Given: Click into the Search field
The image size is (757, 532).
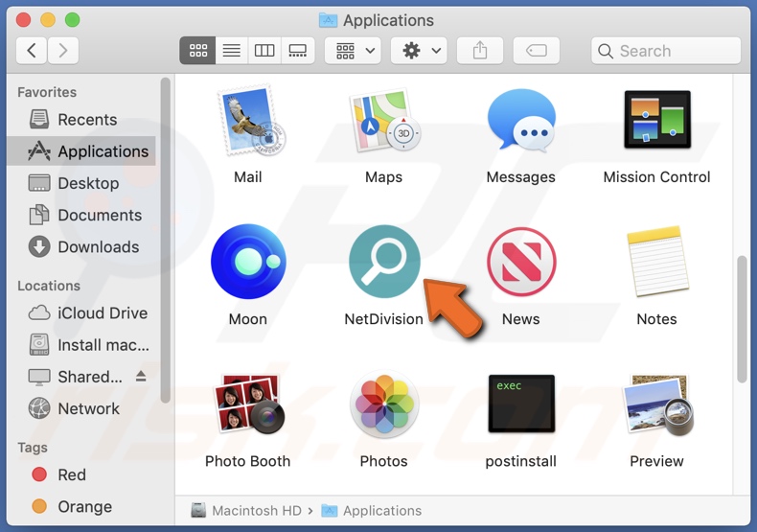Looking at the screenshot, I should [x=666, y=50].
